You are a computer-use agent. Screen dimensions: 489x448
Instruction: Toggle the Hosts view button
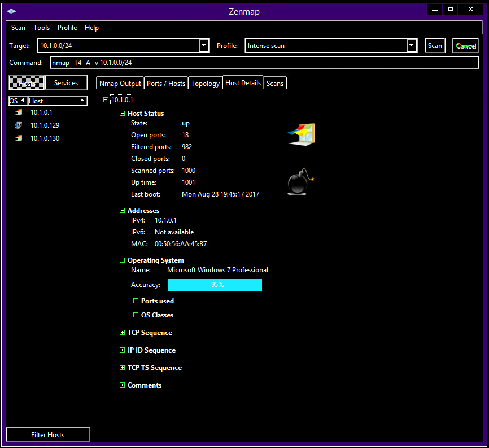(x=27, y=83)
